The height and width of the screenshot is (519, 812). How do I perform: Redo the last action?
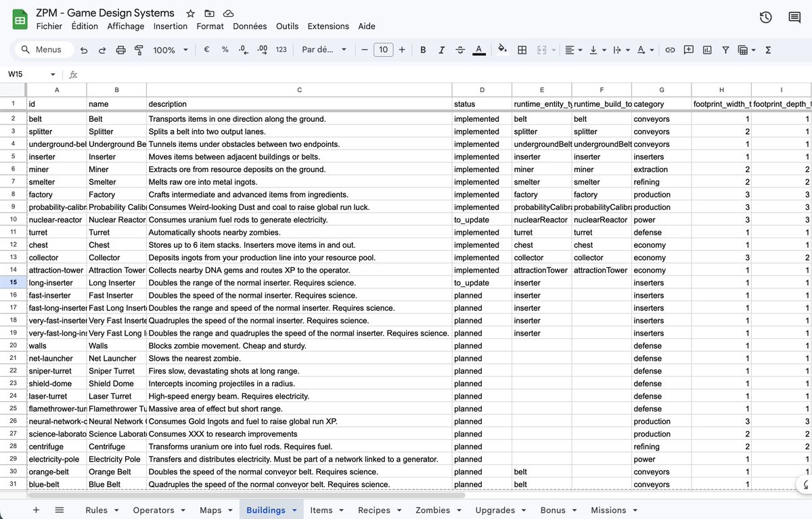[102, 49]
